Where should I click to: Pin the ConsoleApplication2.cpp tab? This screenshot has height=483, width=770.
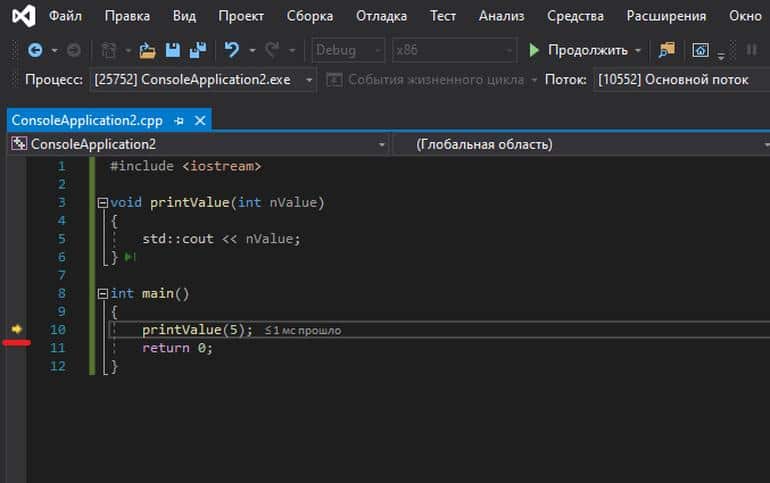click(x=179, y=121)
